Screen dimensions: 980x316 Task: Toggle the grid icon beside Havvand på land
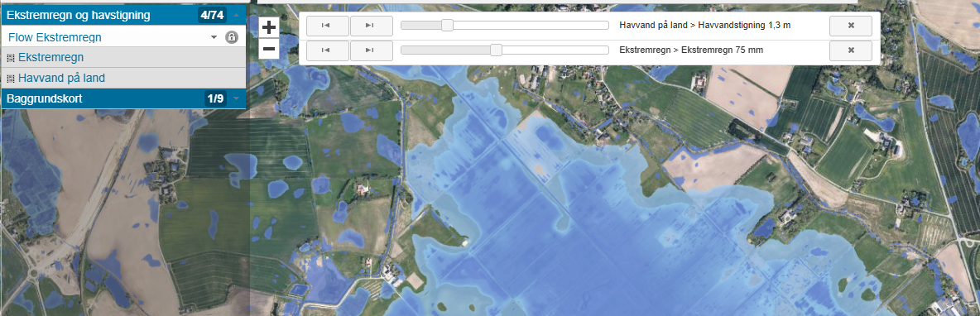click(x=11, y=79)
